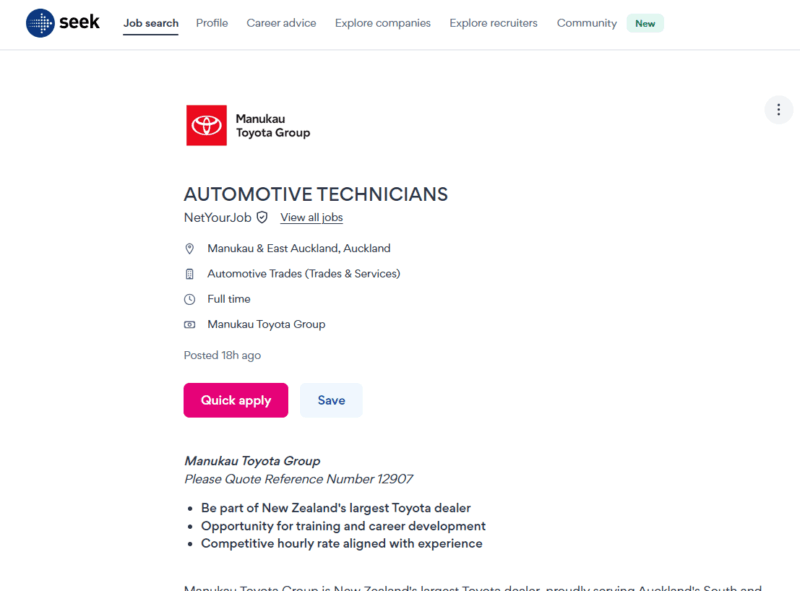Screen dimensions: 800x591
Task: Open the Profile menu item
Action: pos(212,23)
